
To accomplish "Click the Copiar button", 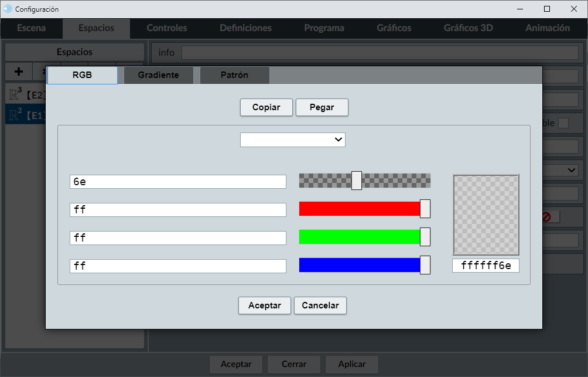I will click(x=266, y=107).
